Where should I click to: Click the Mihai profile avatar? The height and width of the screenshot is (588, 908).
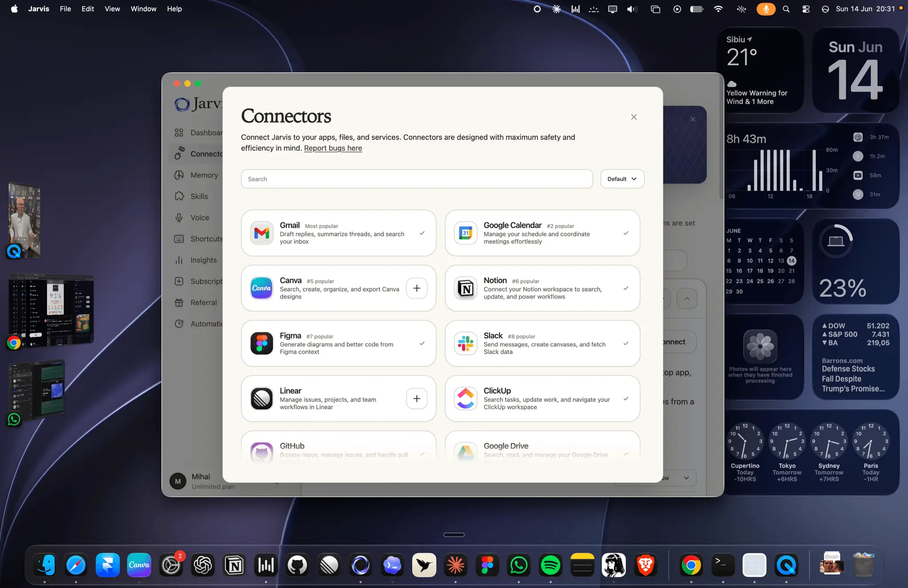(x=178, y=481)
